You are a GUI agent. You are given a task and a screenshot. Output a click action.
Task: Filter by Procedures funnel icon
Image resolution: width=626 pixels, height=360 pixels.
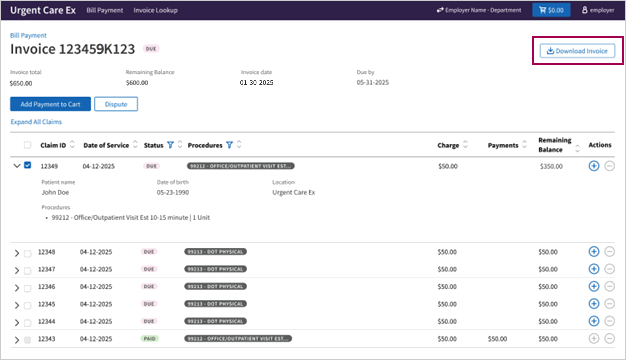click(x=230, y=145)
